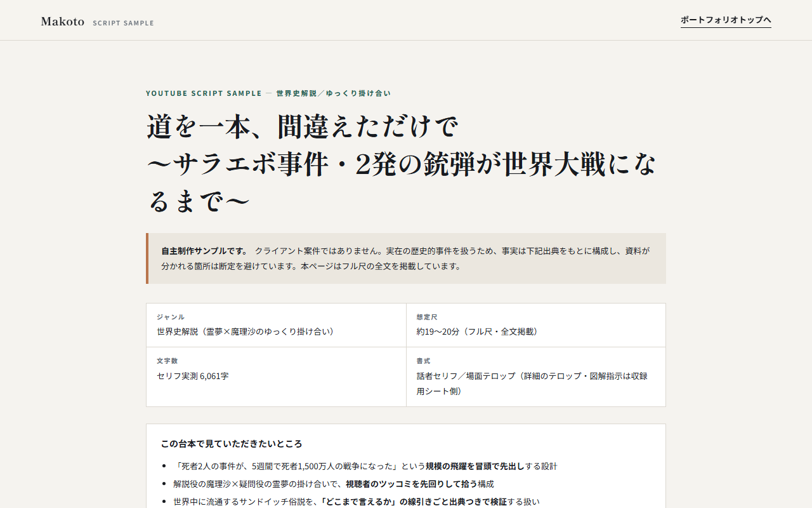Click the bullet mentioning 視聴者のツッコミを先回りして拾う
This screenshot has width=812, height=508.
[334, 484]
